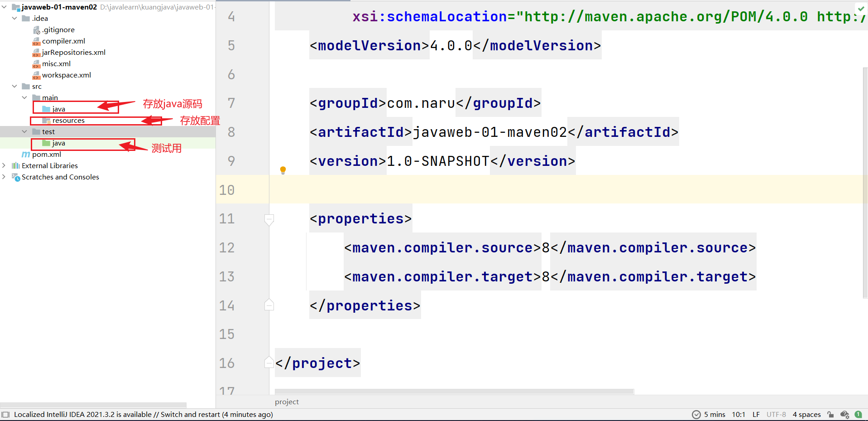Collapse the main folder
The width and height of the screenshot is (868, 421).
point(24,98)
